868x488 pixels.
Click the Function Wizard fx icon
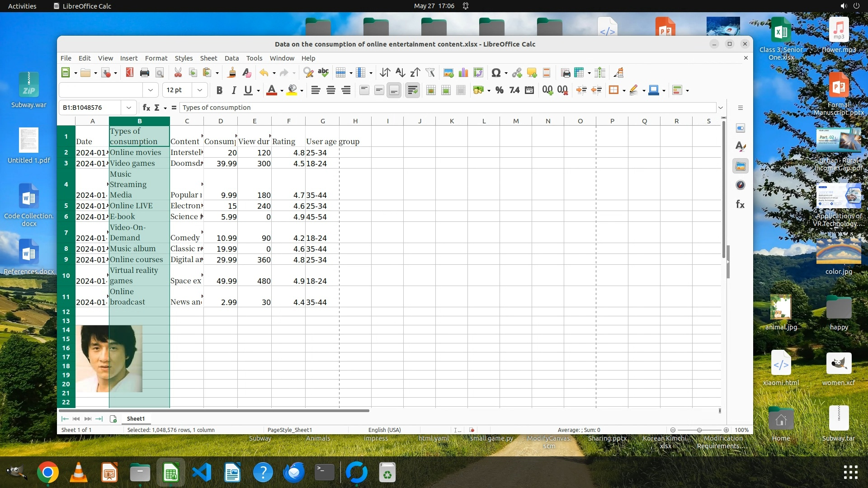[x=146, y=108]
